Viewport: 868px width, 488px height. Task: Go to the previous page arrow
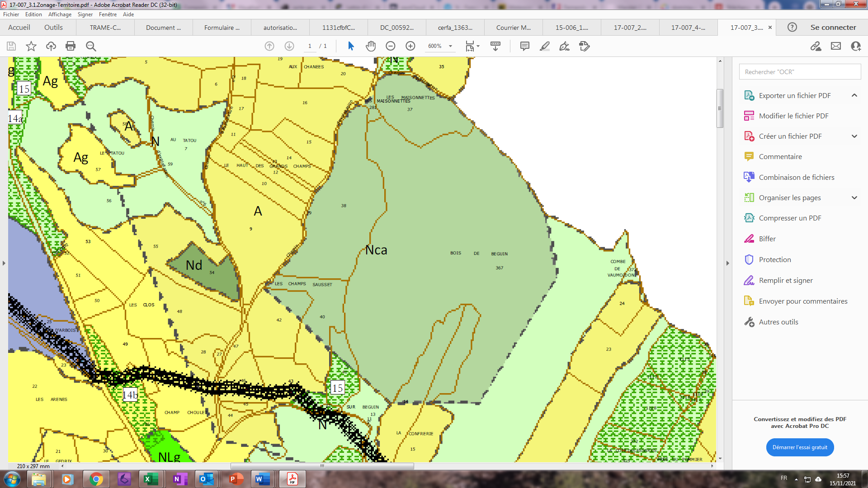click(x=269, y=46)
